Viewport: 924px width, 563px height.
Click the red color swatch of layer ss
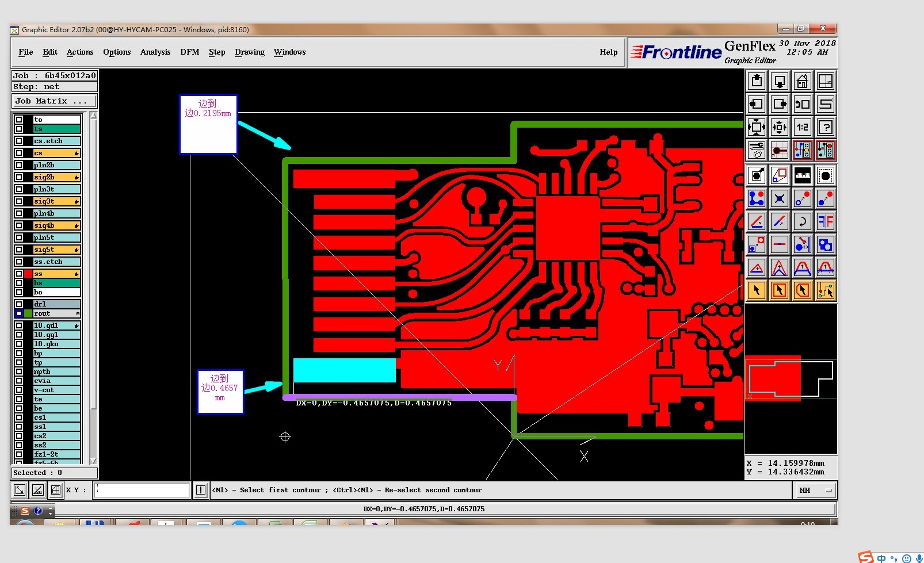(x=28, y=274)
